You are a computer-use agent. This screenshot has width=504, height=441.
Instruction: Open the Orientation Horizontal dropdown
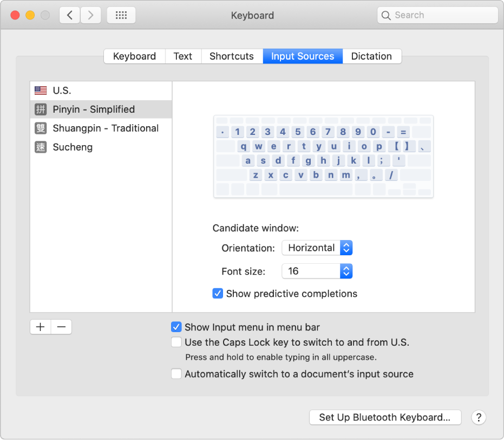[317, 248]
